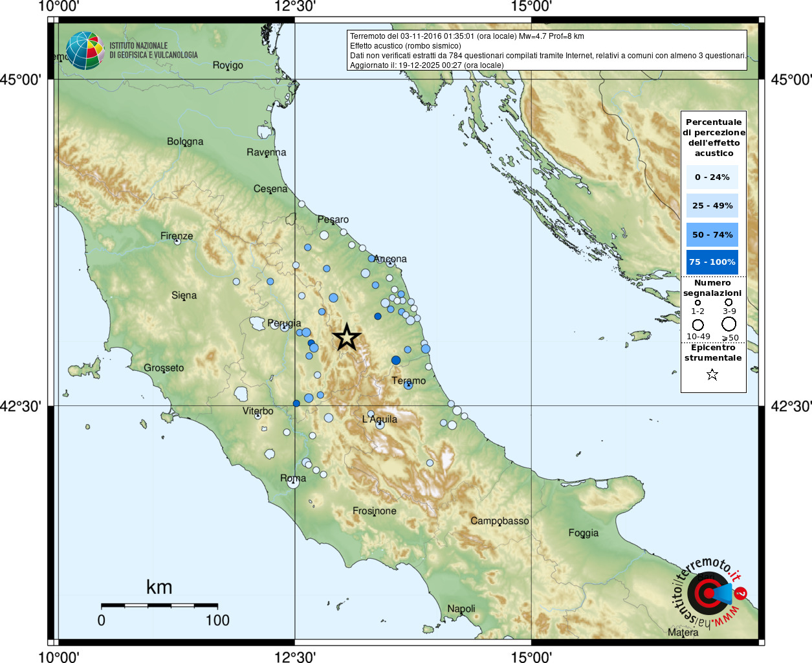The width and height of the screenshot is (812, 663).
Task: Click the Rovigo city label
Action: [228, 65]
